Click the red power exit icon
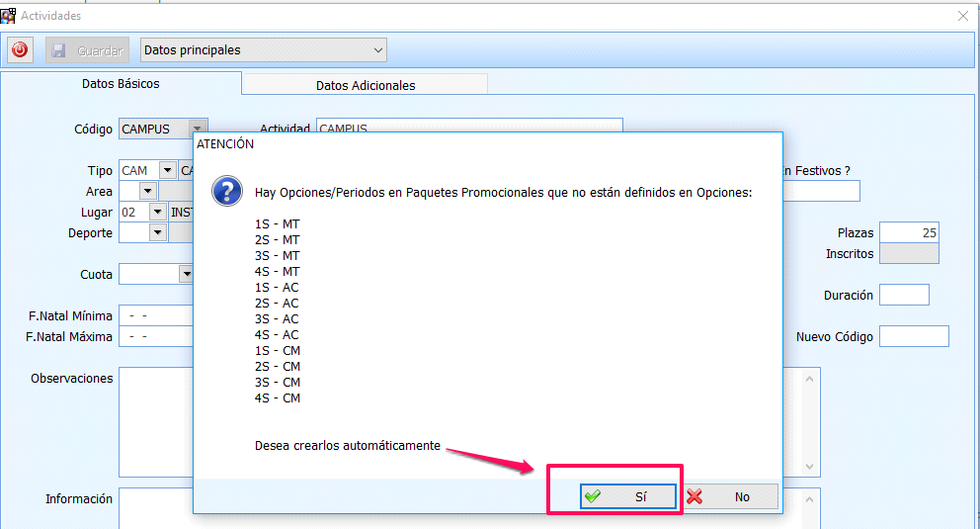The height and width of the screenshot is (529, 980). click(x=20, y=50)
